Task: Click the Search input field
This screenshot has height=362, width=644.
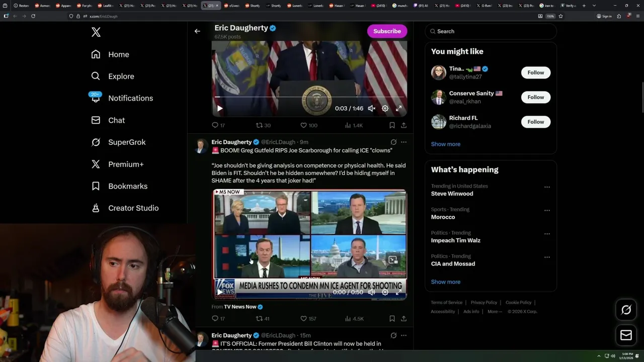Action: [x=491, y=31]
